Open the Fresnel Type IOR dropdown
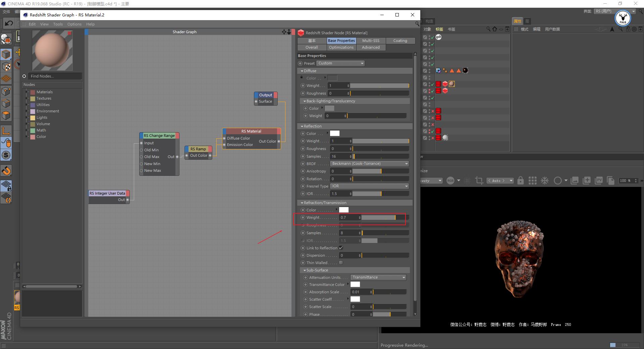 [369, 186]
